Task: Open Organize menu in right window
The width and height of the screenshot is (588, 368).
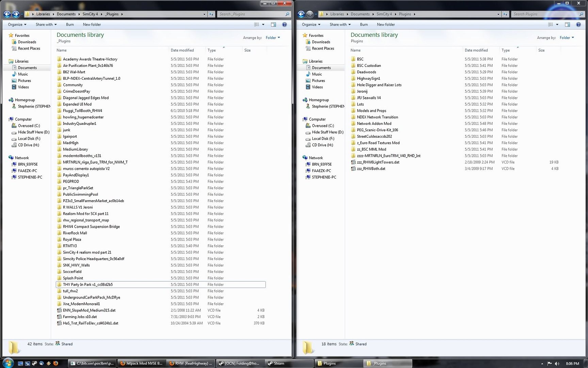Action: coord(311,25)
